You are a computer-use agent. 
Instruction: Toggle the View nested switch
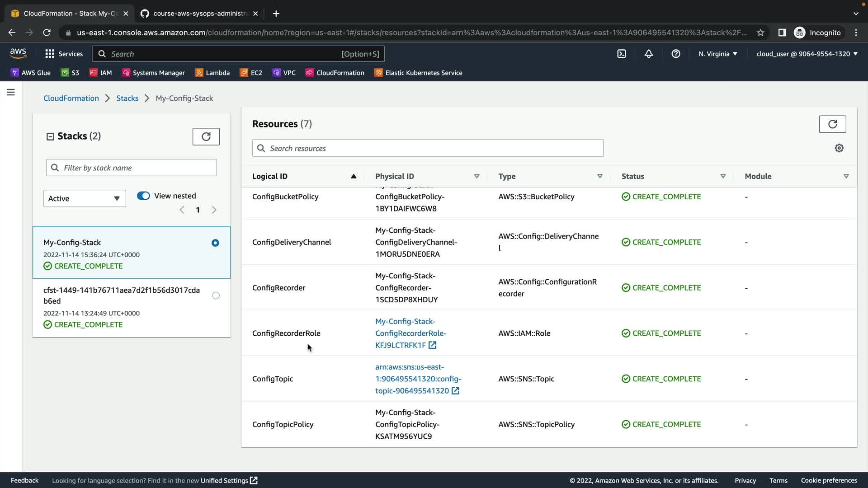click(143, 196)
